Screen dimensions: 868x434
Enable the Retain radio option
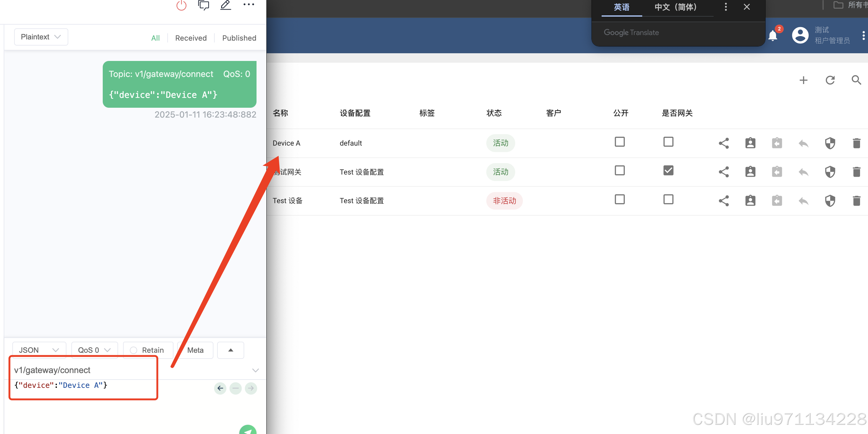133,350
